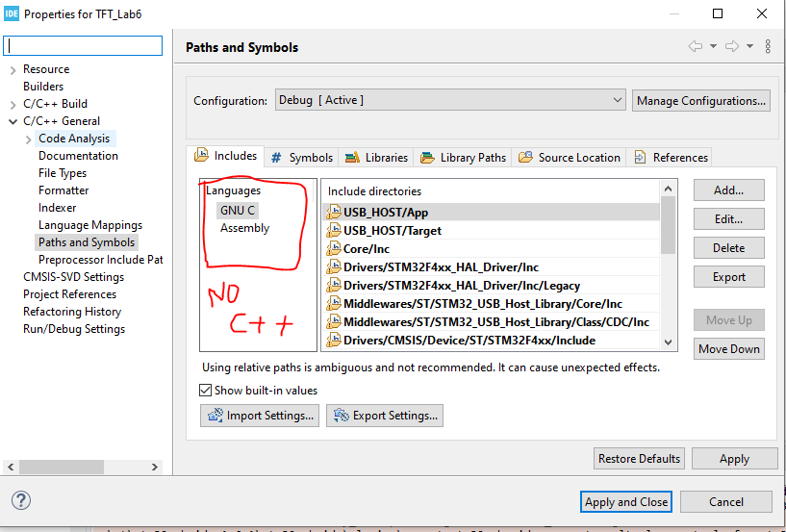Click the Edit... button
This screenshot has height=532, width=786.
(729, 219)
